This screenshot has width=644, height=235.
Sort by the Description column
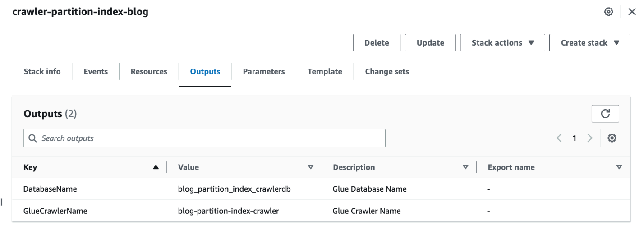465,167
